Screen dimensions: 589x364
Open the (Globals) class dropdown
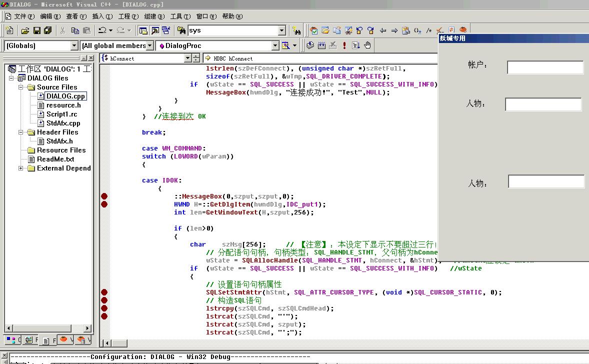74,45
